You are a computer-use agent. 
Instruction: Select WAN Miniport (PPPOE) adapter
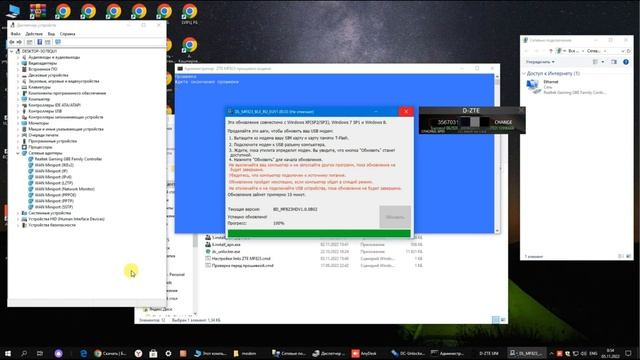(x=55, y=195)
